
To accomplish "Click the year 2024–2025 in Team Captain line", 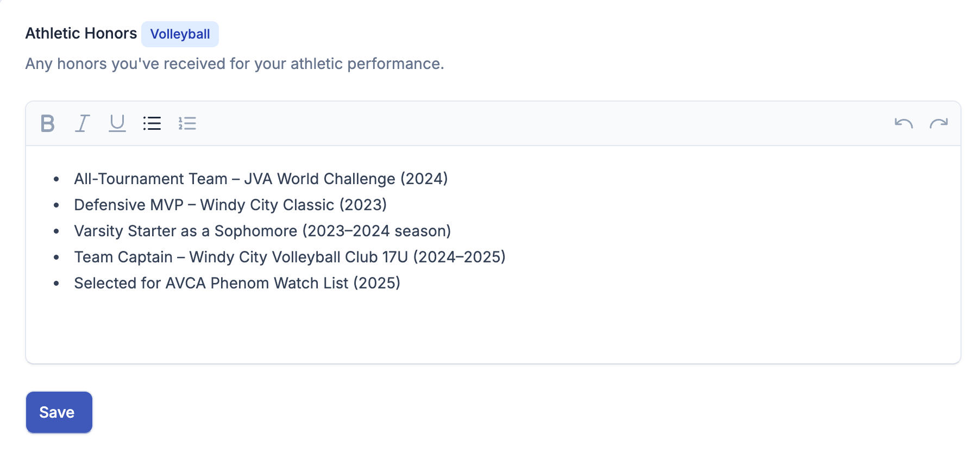I will coord(459,257).
